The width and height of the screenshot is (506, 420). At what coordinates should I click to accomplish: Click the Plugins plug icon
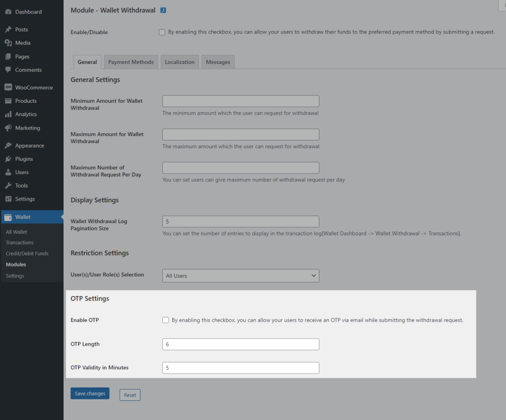8,159
